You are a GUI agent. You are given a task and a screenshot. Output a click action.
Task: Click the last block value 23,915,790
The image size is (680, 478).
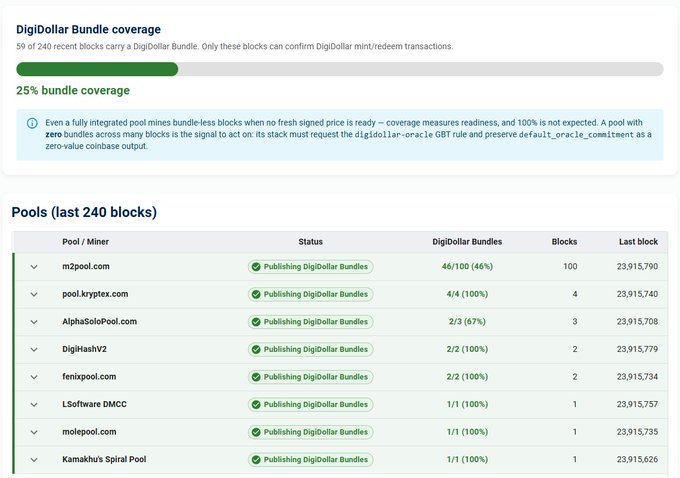637,266
